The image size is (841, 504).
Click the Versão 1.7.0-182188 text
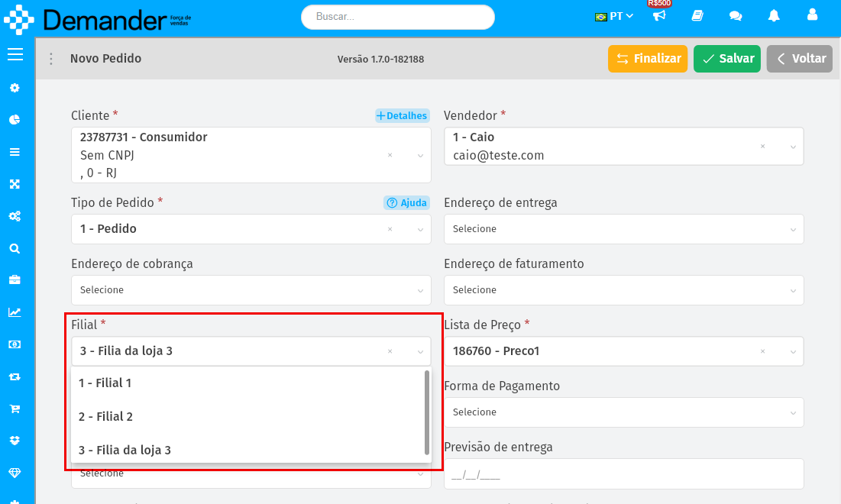coord(380,60)
